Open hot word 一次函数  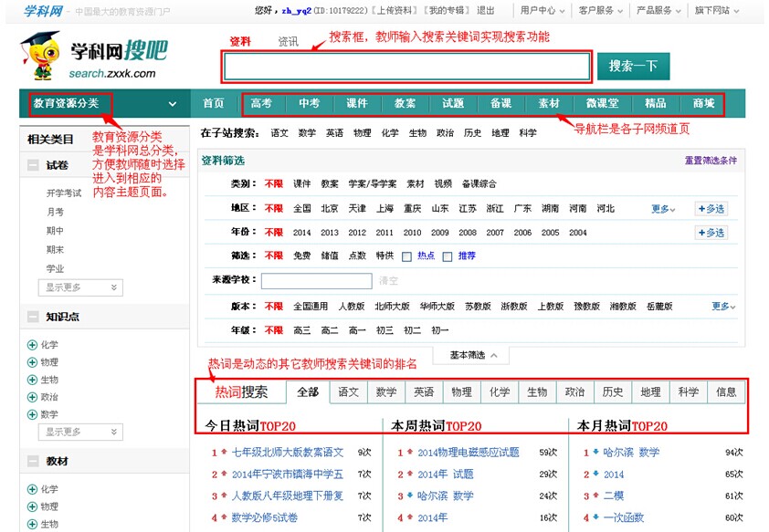(624, 517)
